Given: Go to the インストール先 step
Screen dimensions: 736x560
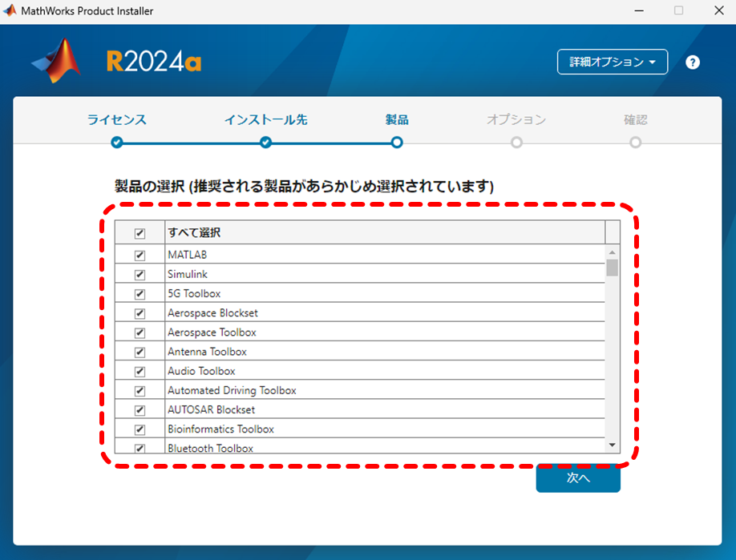Looking at the screenshot, I should pos(265,119).
